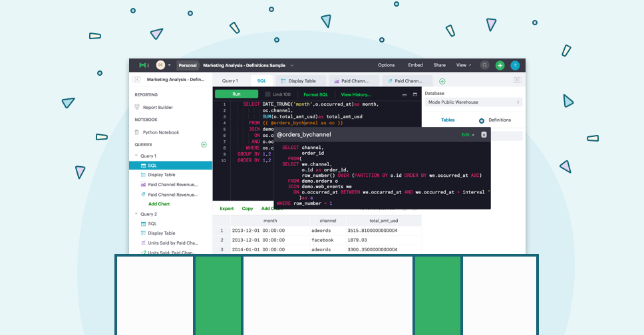This screenshot has height=335, width=644.
Task: Collapse the Query 2 tree
Action: point(136,214)
